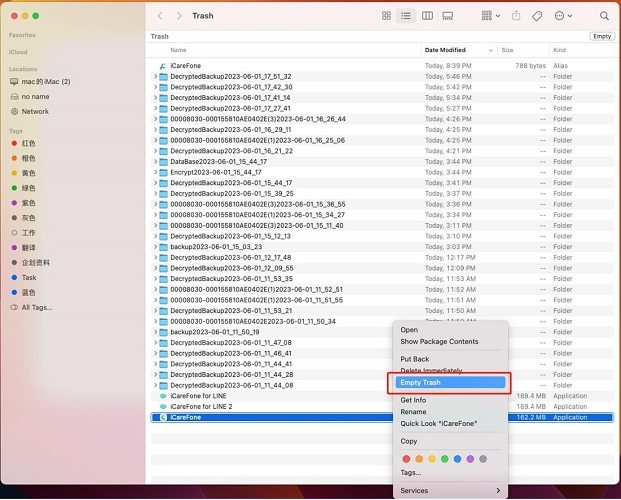Viewport: 621px width, 500px height.
Task: Apply the red tag color in context menu
Action: tap(406, 459)
